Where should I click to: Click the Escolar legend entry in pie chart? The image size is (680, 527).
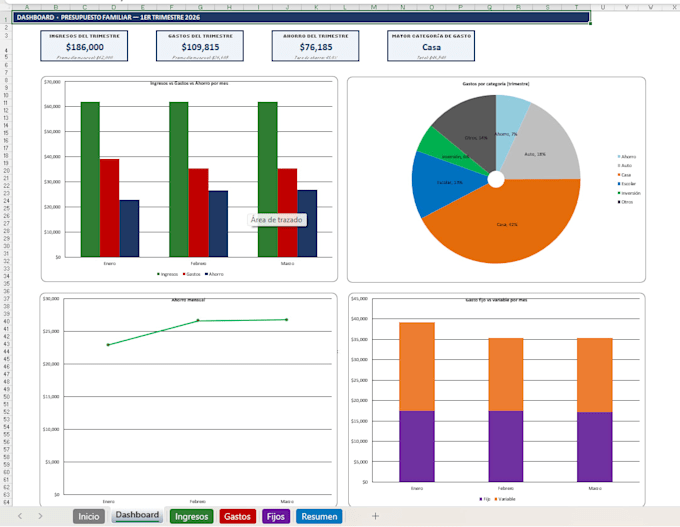[x=626, y=184]
